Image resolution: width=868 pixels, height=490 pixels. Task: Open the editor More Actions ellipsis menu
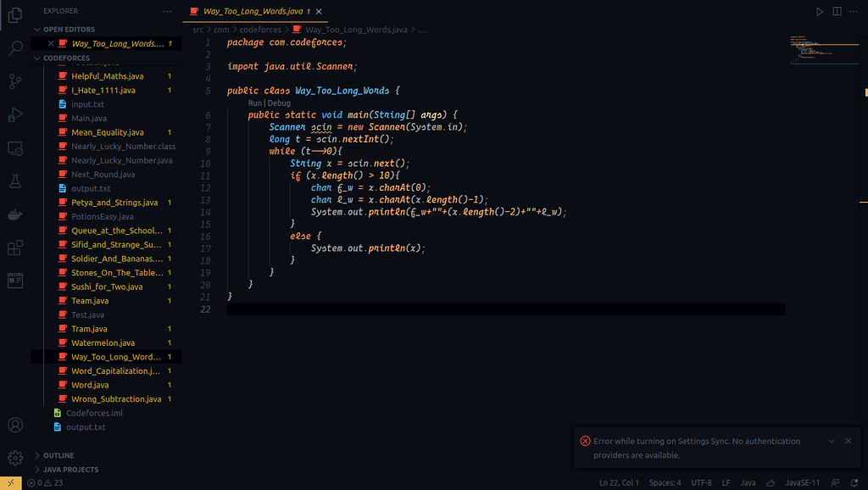(x=853, y=11)
